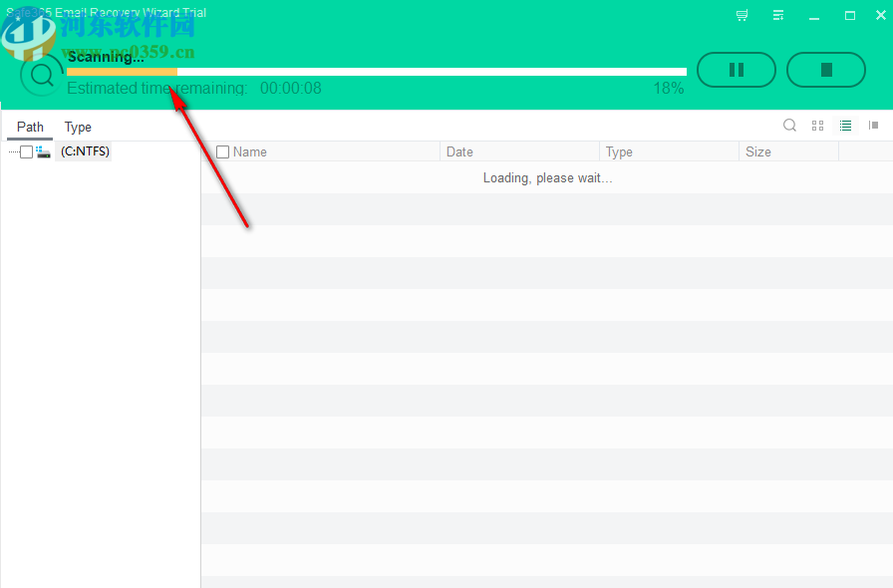
Task: Open the options menu icon in the title bar
Action: (x=778, y=15)
